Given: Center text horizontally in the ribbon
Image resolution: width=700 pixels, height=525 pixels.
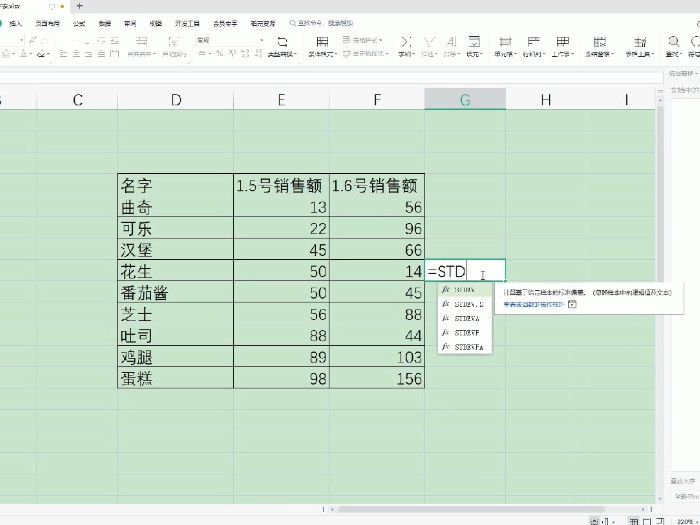Looking at the screenshot, I should tap(76, 54).
